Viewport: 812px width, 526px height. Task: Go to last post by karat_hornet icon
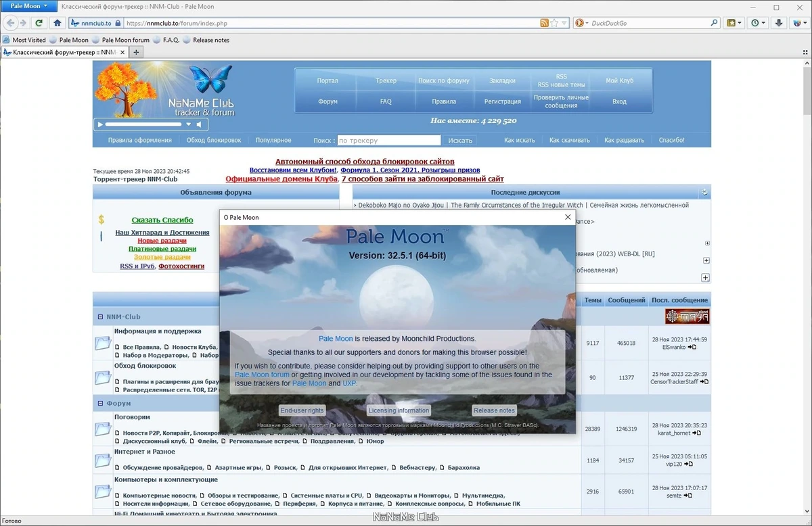pyautogui.click(x=697, y=433)
